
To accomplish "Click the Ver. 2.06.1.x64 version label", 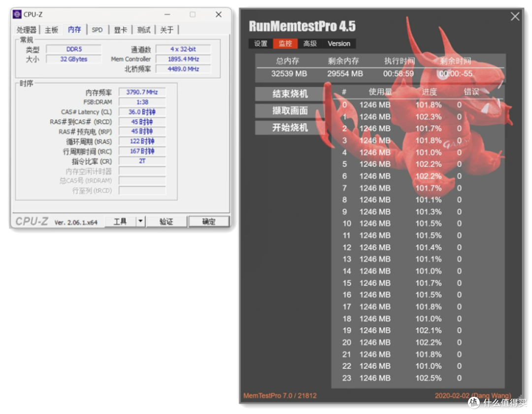I will (x=76, y=223).
